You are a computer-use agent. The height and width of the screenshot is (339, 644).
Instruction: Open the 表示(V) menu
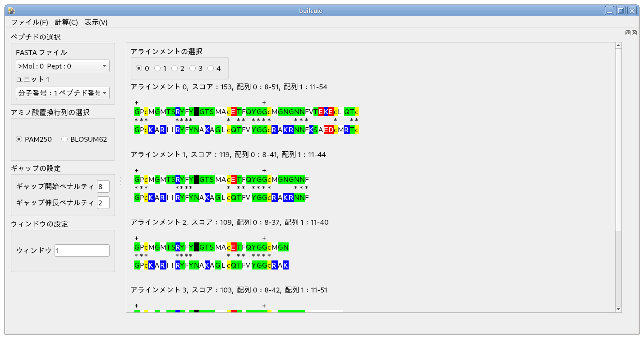(x=96, y=23)
